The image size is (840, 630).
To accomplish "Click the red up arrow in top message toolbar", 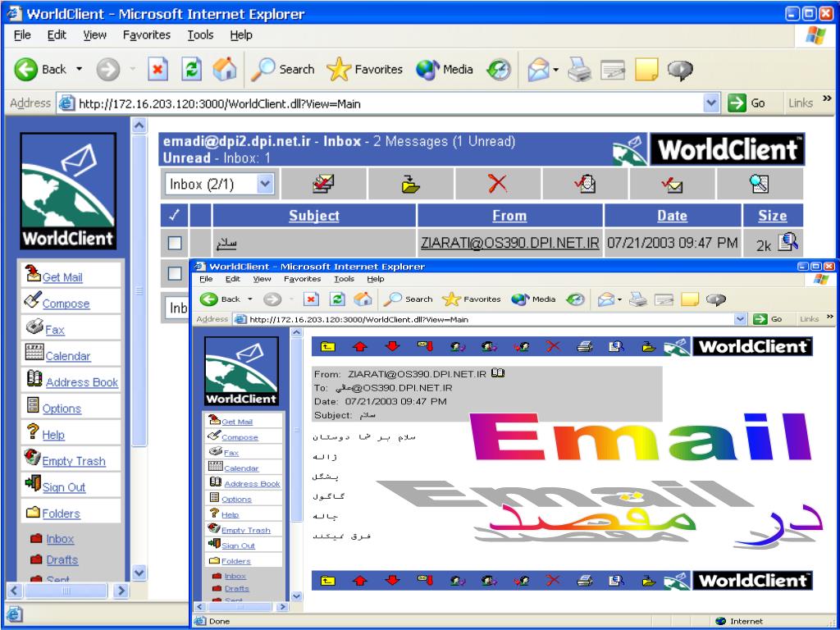I will 359,347.
